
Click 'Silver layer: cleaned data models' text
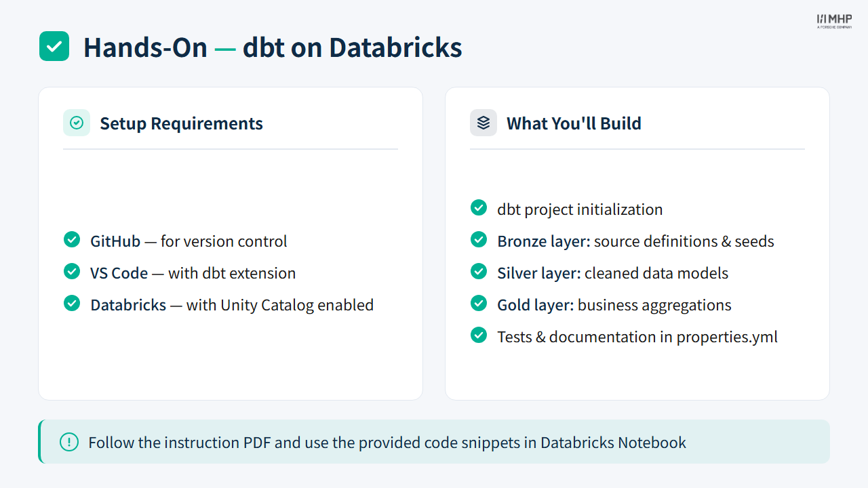click(x=612, y=273)
